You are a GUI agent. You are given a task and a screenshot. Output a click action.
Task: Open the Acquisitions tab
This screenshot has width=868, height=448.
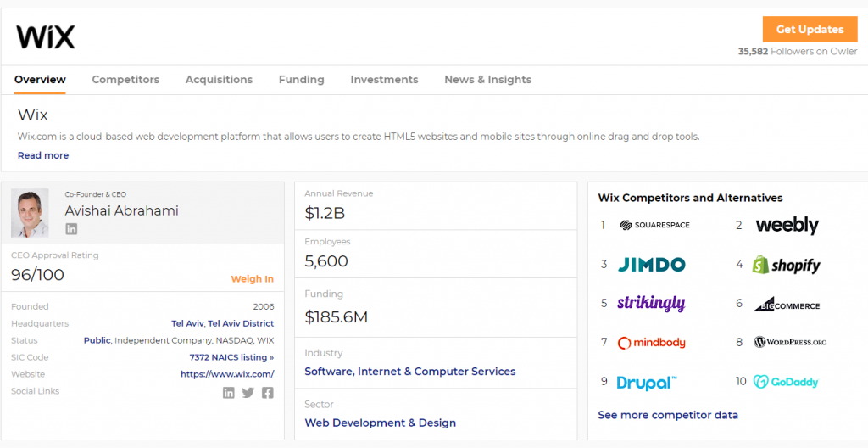pyautogui.click(x=219, y=80)
